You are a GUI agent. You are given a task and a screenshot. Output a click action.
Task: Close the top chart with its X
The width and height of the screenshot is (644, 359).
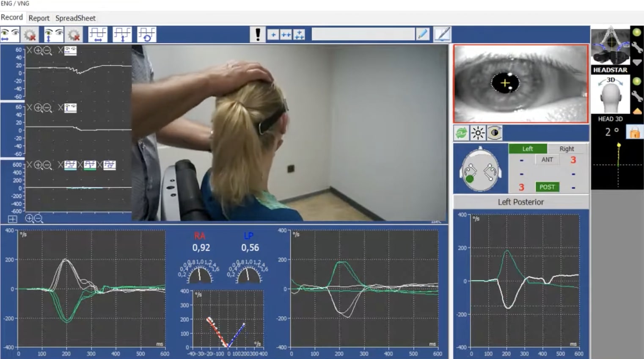click(x=29, y=51)
